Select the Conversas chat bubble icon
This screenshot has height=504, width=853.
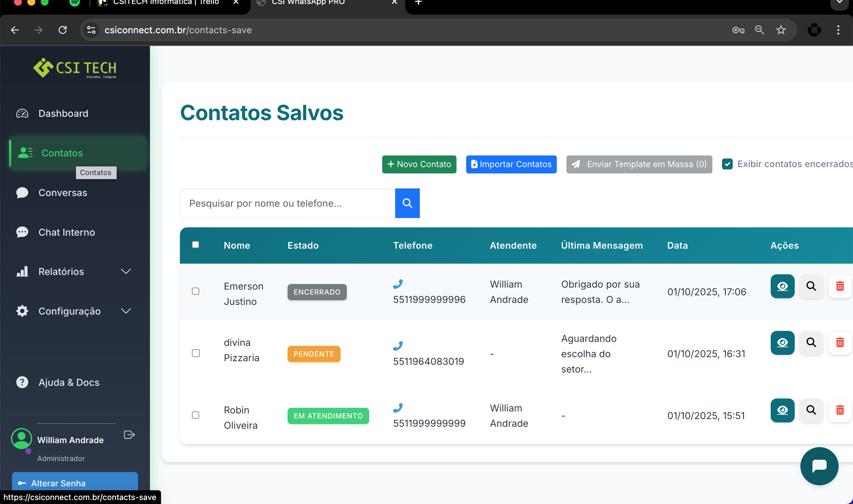pyautogui.click(x=22, y=192)
